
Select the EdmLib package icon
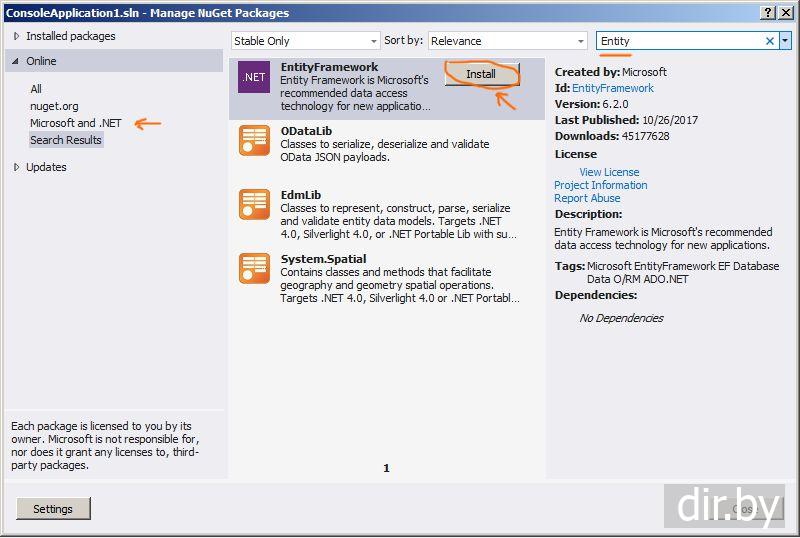click(x=254, y=204)
